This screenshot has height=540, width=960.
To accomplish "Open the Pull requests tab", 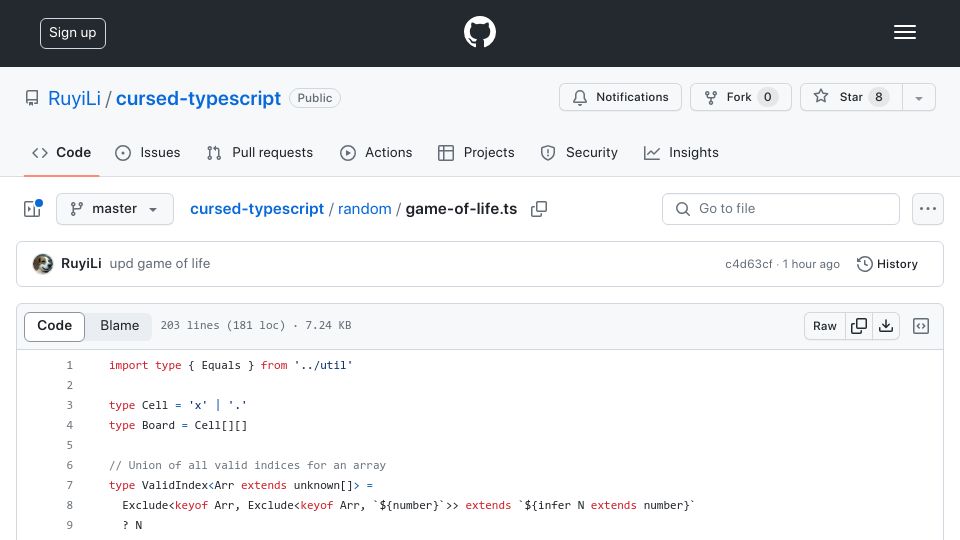I will coord(260,152).
